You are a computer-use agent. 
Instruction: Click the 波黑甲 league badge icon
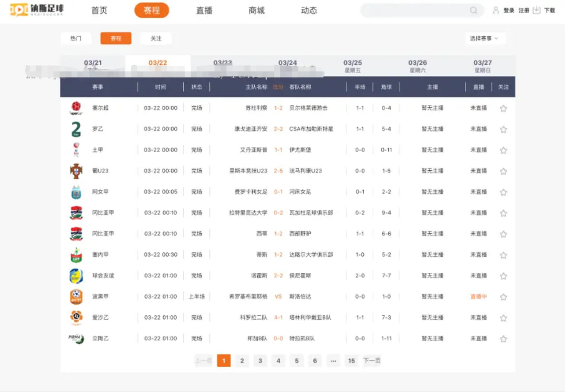click(76, 297)
